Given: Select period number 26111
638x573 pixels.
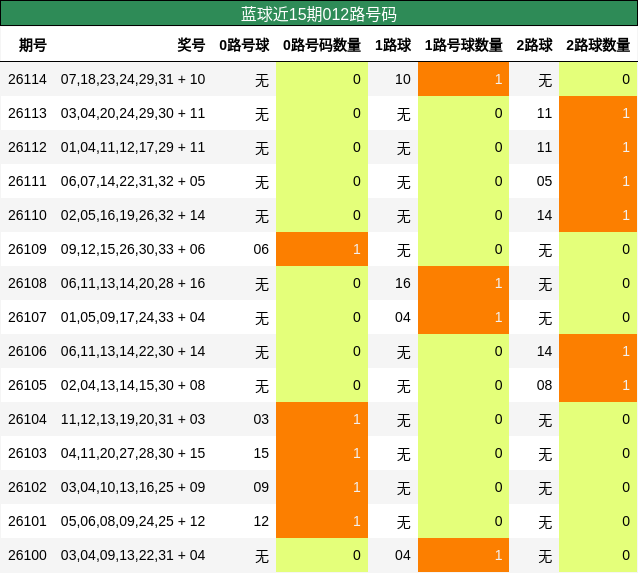Looking at the screenshot, I should point(27,181).
